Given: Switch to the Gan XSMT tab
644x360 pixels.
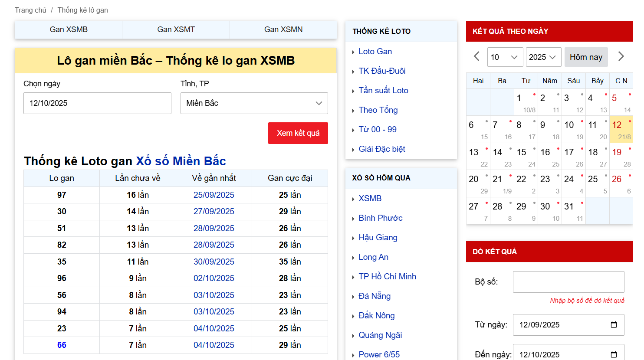Looking at the screenshot, I should [x=175, y=29].
